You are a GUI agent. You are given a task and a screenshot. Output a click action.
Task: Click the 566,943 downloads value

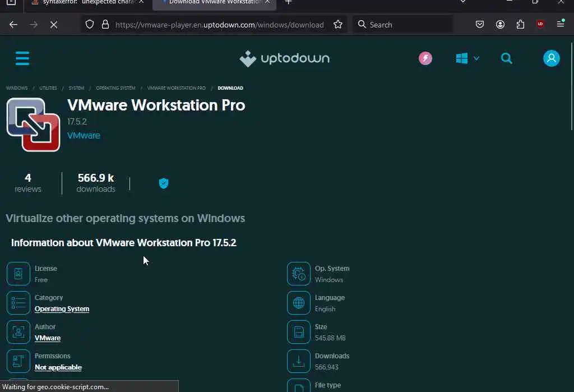pos(327,367)
